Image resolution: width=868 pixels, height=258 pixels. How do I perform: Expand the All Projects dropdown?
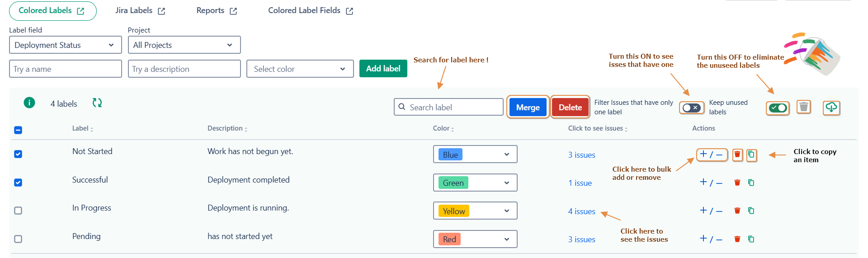(184, 45)
